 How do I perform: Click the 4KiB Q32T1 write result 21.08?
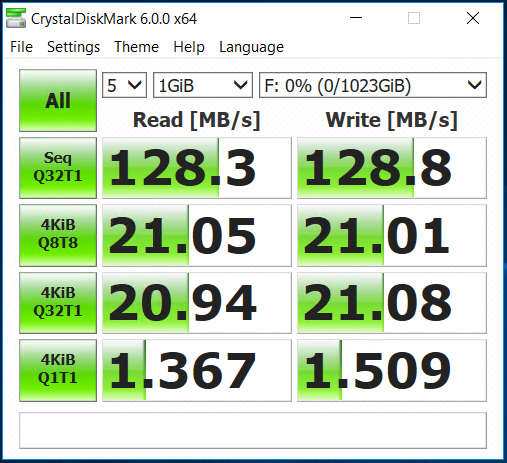pyautogui.click(x=392, y=303)
